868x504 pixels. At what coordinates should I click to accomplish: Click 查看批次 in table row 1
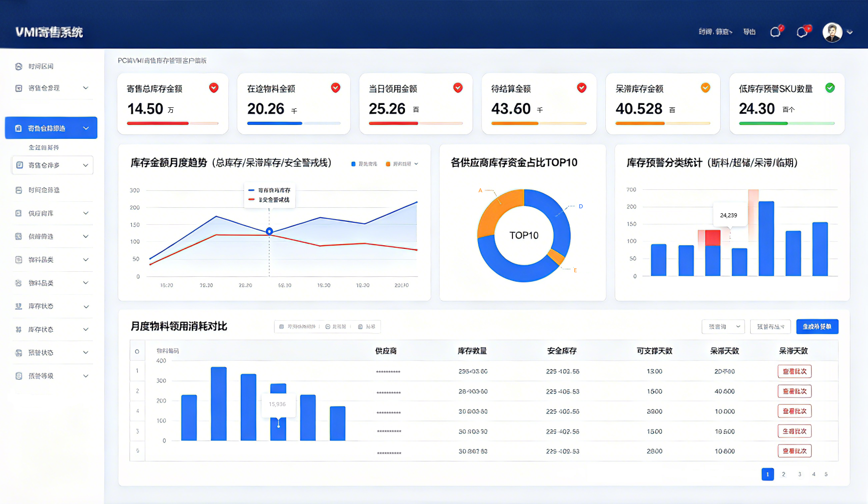tap(795, 372)
